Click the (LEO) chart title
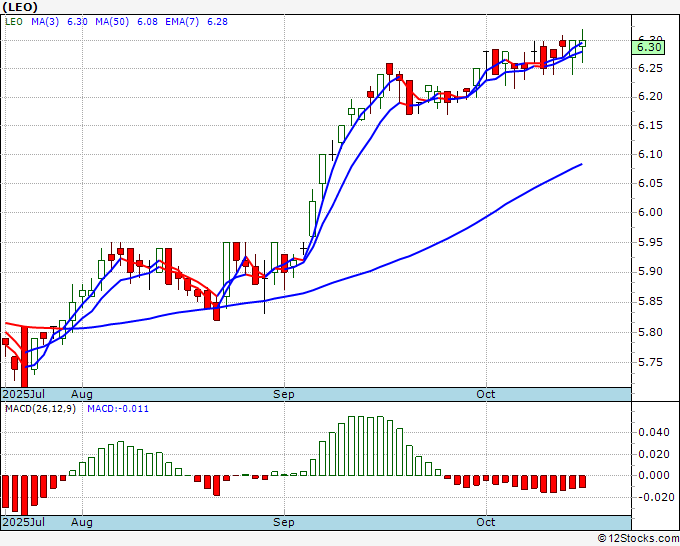Viewport: 680px width, 546px height. tap(20, 7)
